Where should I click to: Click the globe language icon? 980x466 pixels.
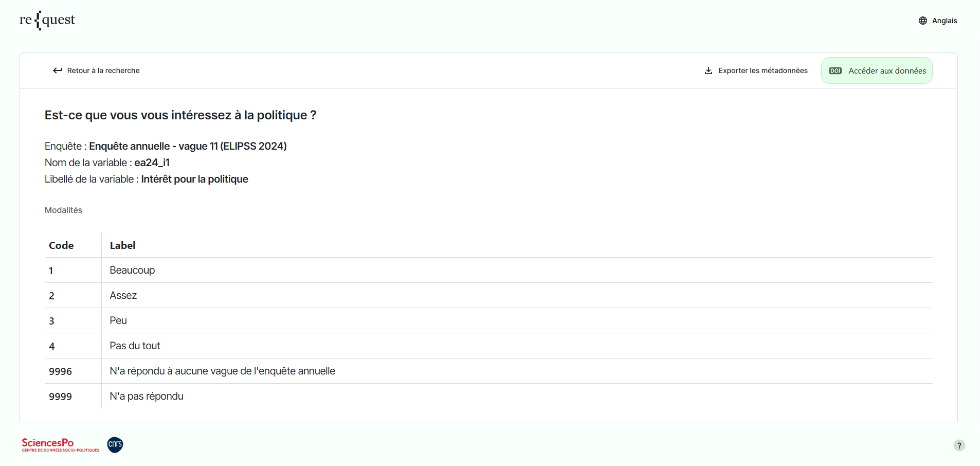923,21
